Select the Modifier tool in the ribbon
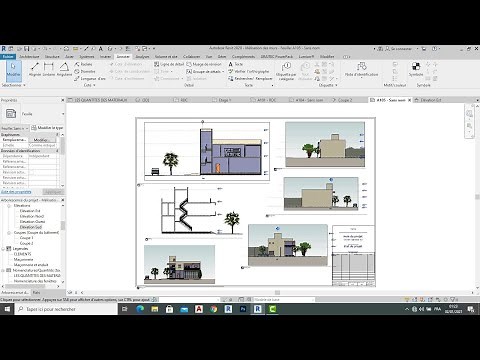This screenshot has width=480, height=360. (x=13, y=71)
